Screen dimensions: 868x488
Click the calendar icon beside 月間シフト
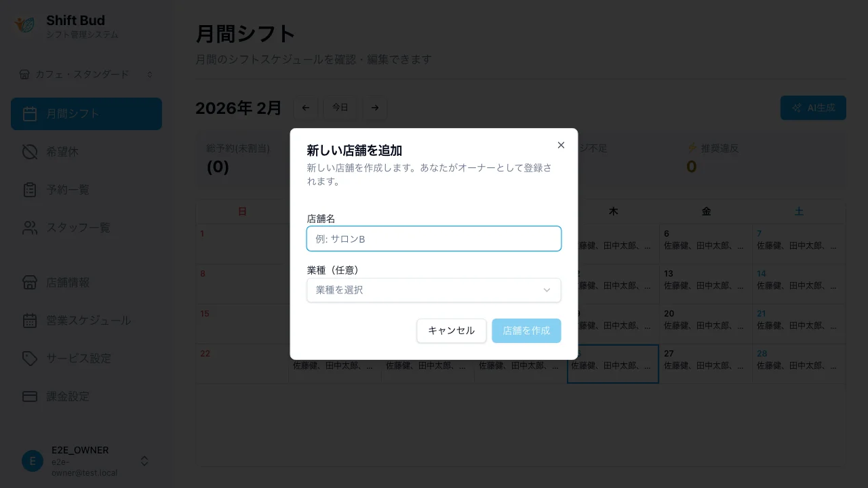click(30, 114)
